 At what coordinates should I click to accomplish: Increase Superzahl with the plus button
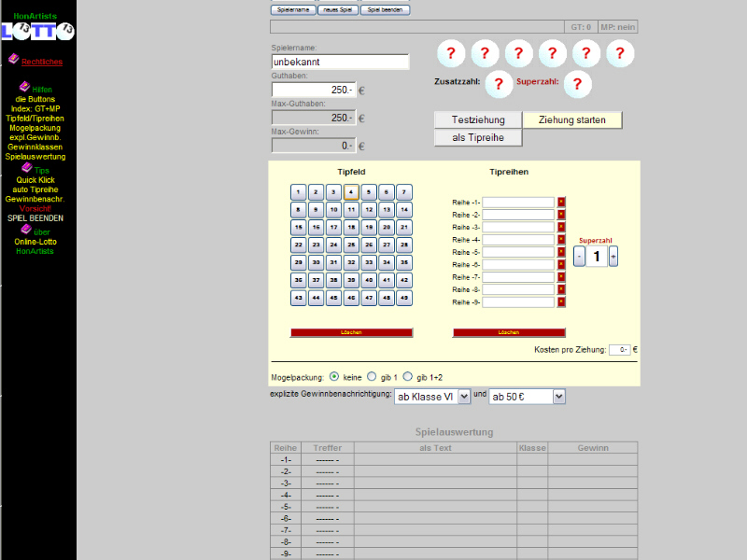pos(613,257)
